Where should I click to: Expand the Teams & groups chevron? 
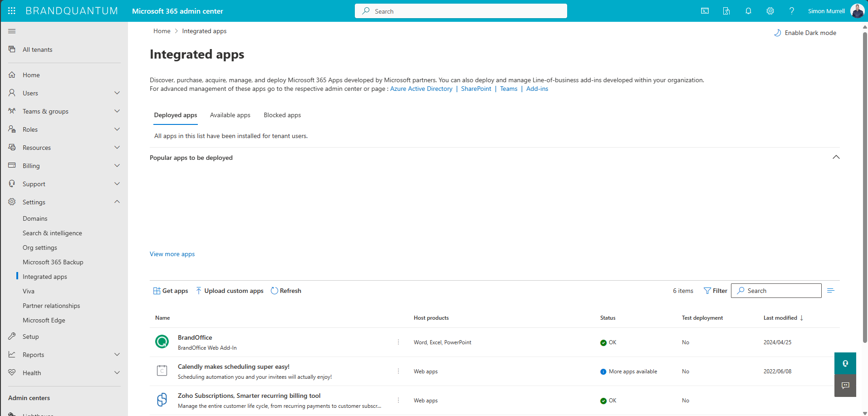point(117,111)
